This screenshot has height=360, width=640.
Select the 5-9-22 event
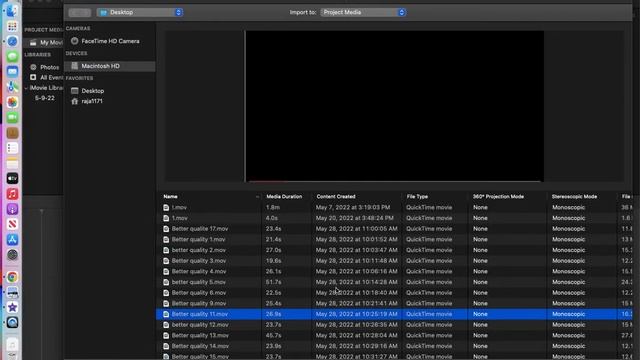click(44, 98)
